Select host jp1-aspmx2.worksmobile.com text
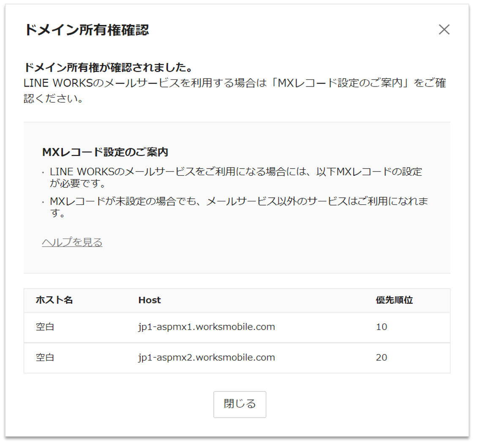This screenshot has width=480, height=448. tap(207, 357)
